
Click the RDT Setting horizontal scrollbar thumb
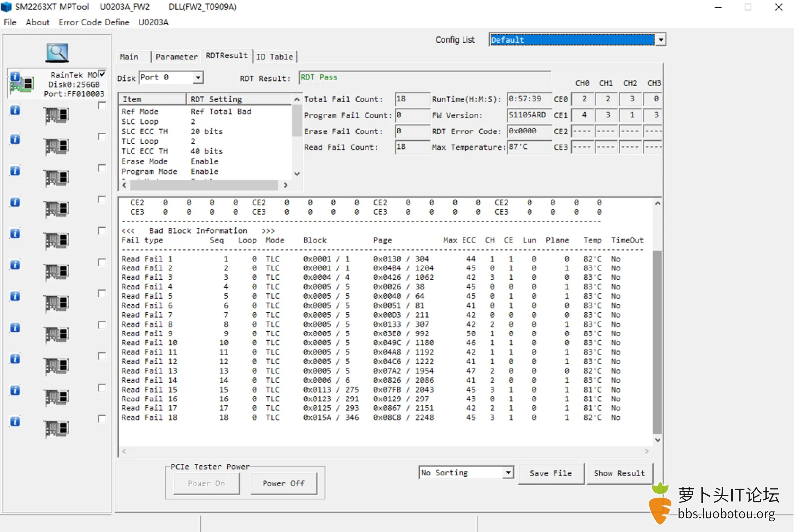click(x=204, y=185)
